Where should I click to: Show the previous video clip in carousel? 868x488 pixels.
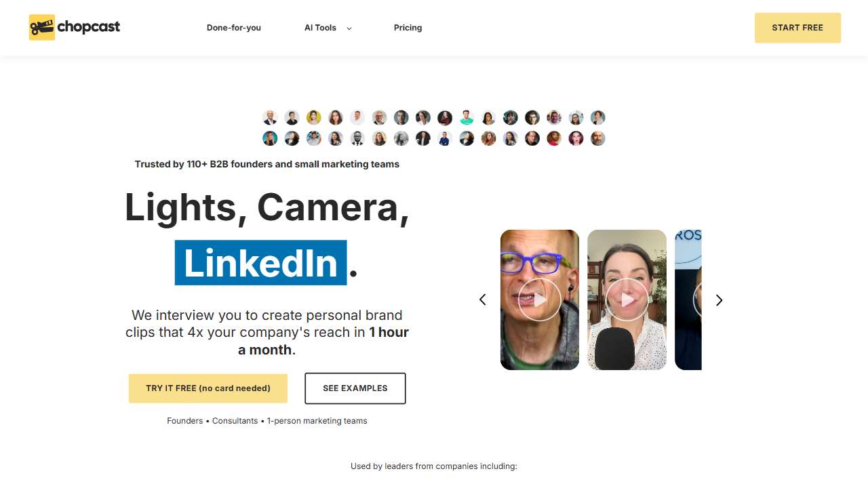pos(483,300)
